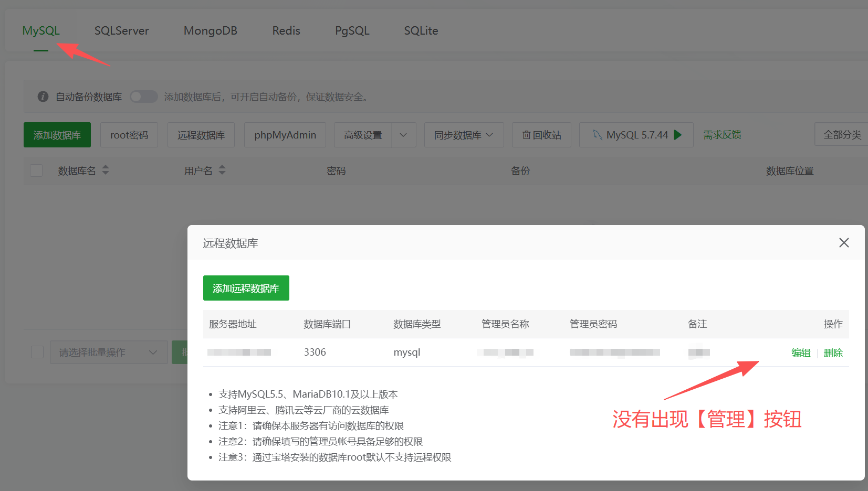Screen dimensions: 868x491
Task: Tick the batch operation checkbox at bottom
Action: [37, 352]
